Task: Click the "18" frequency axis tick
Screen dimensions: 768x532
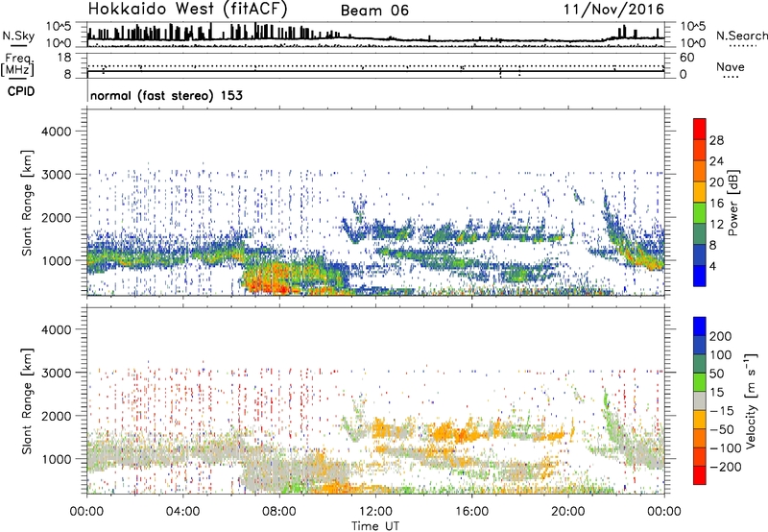Action: click(64, 58)
